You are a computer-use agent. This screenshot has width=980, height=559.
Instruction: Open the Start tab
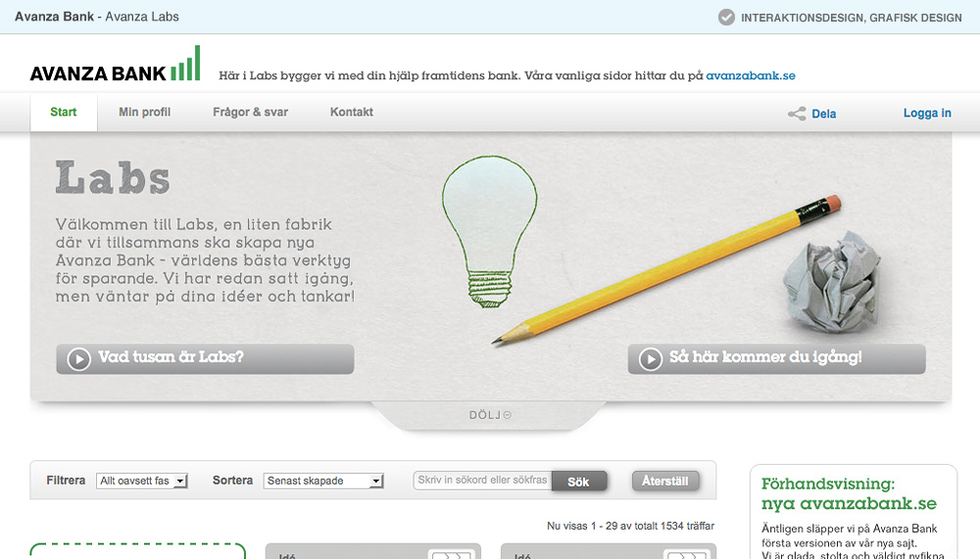point(63,112)
